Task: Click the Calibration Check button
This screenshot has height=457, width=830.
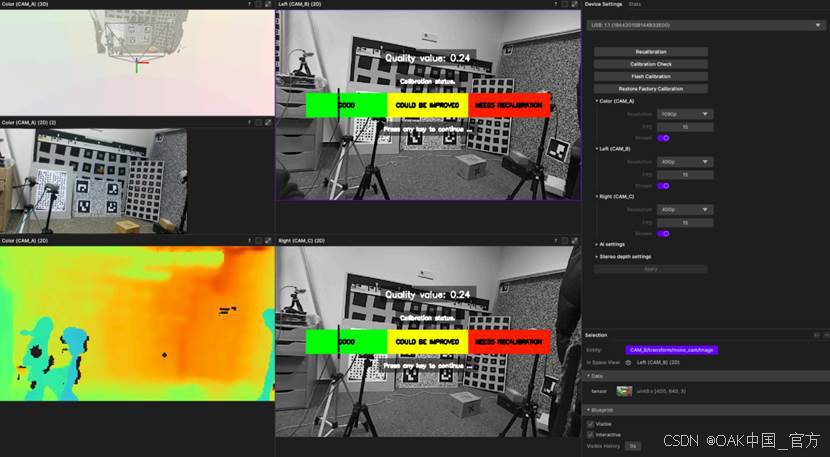Action: (x=651, y=64)
